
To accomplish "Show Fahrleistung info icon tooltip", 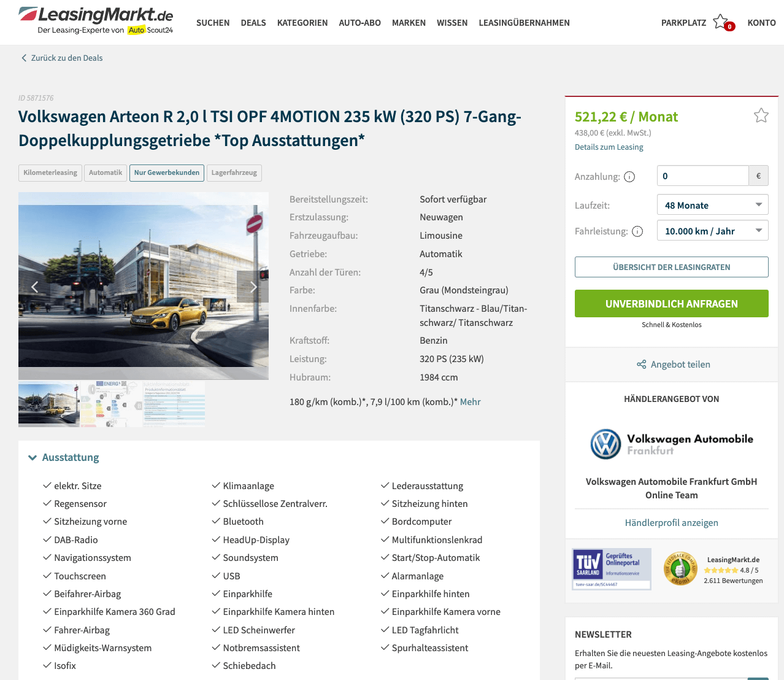I will click(x=637, y=231).
